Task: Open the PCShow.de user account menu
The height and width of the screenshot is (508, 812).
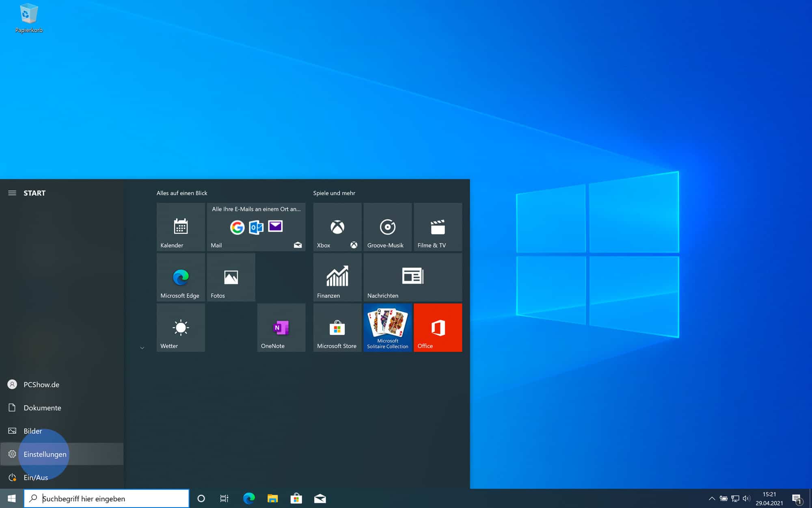Action: pyautogui.click(x=62, y=384)
